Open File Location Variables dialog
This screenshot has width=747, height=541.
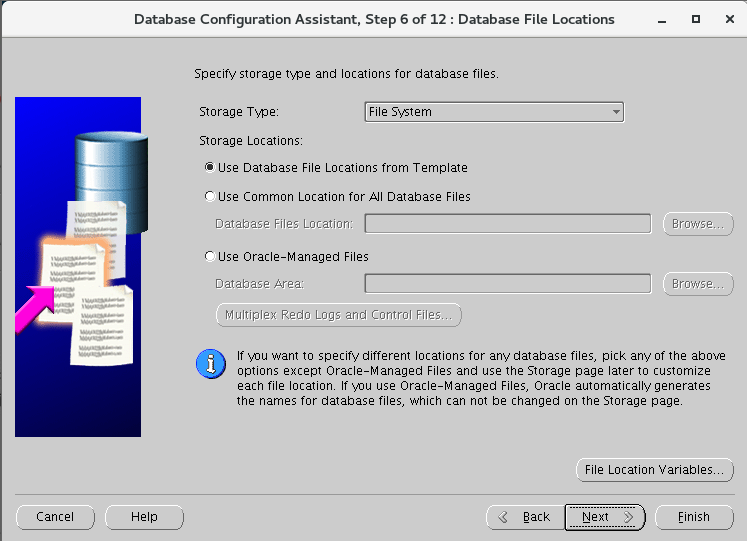tap(655, 470)
